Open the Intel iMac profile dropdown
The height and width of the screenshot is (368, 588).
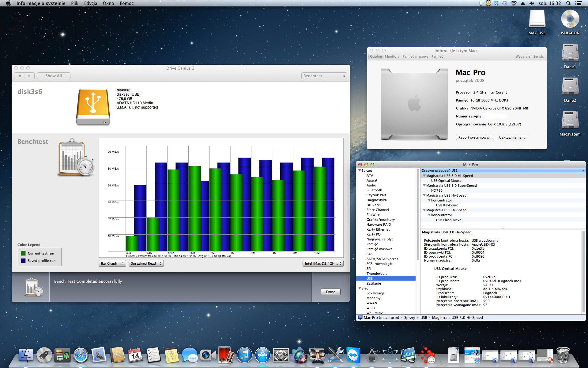click(323, 263)
